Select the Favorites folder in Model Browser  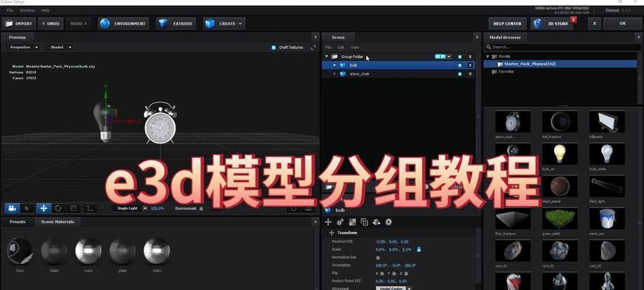coord(503,72)
